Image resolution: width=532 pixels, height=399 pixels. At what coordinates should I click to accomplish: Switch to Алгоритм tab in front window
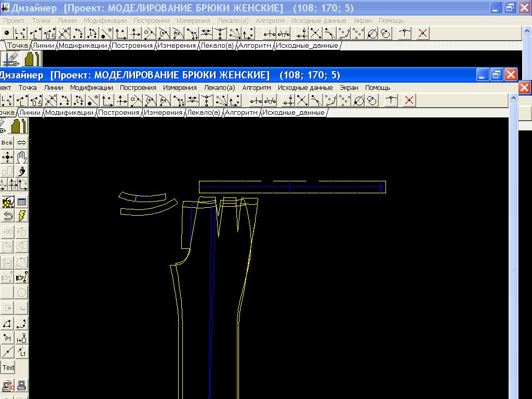(241, 113)
